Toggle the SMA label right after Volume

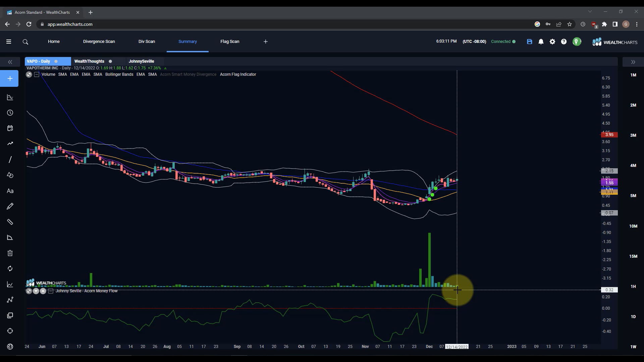coord(62,74)
